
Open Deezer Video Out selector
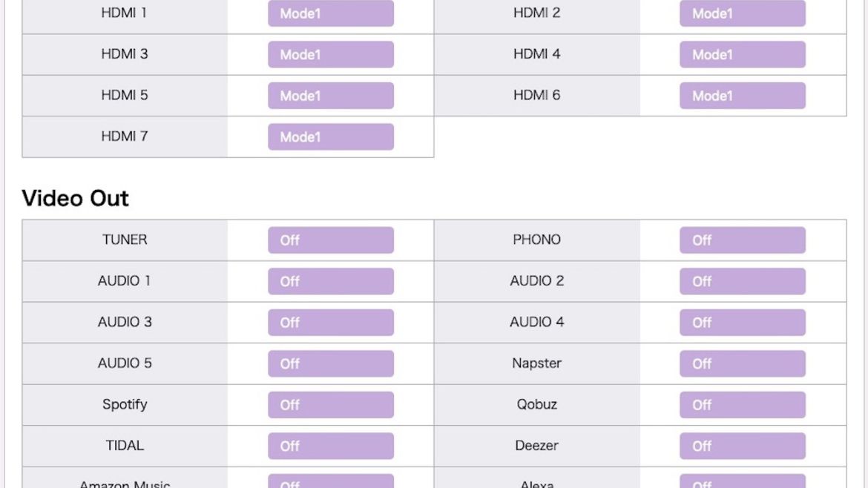coord(742,446)
